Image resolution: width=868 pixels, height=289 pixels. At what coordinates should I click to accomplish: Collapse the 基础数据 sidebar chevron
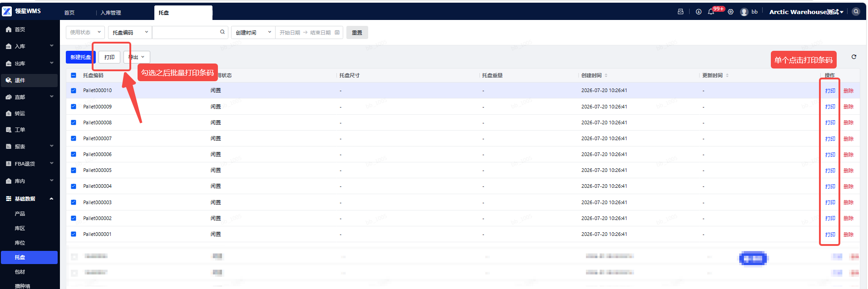(x=51, y=199)
